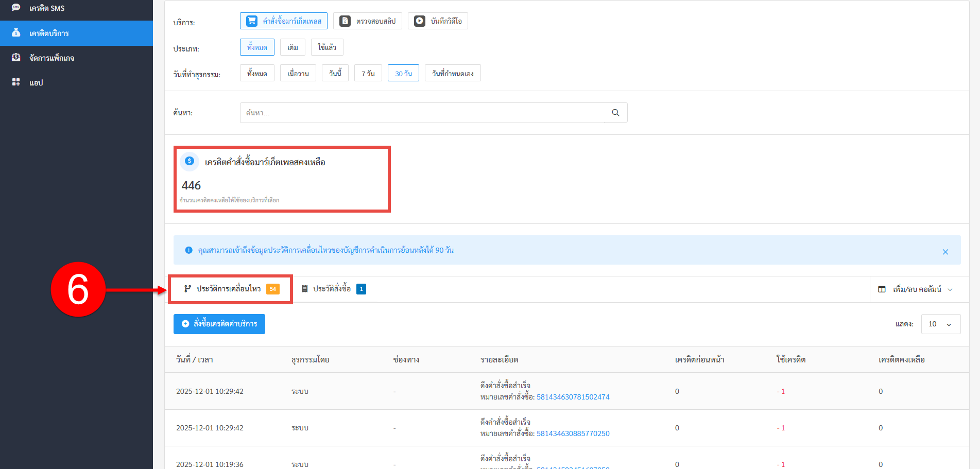Filter type by ใช้แล้ว (used)
Viewport: 980px width, 469px height.
pyautogui.click(x=326, y=47)
